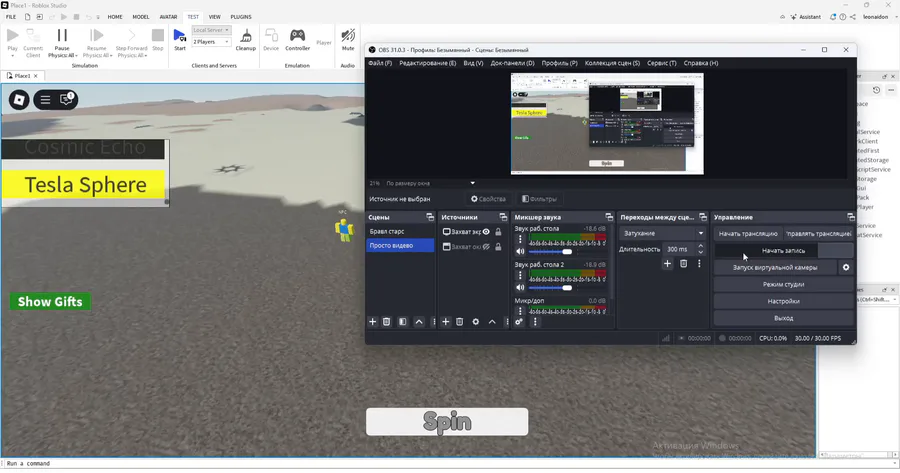
Task: Add a new scene with the Scenes plus icon
Action: 373,322
